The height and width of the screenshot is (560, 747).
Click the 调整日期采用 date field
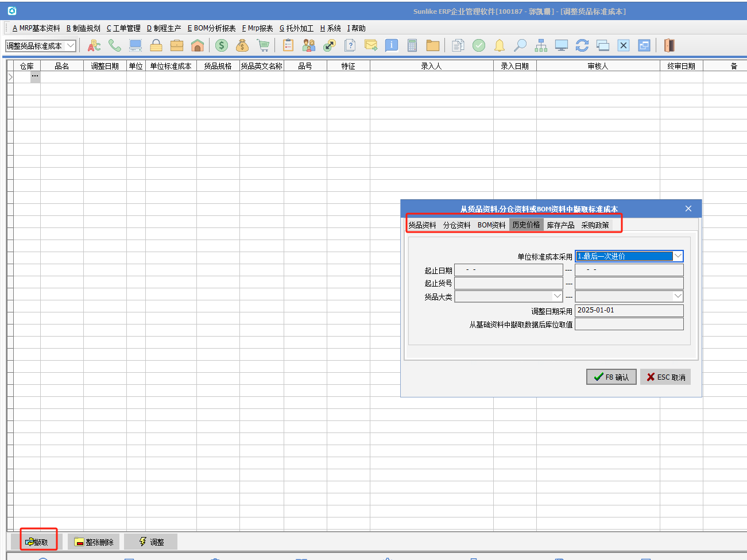(629, 310)
